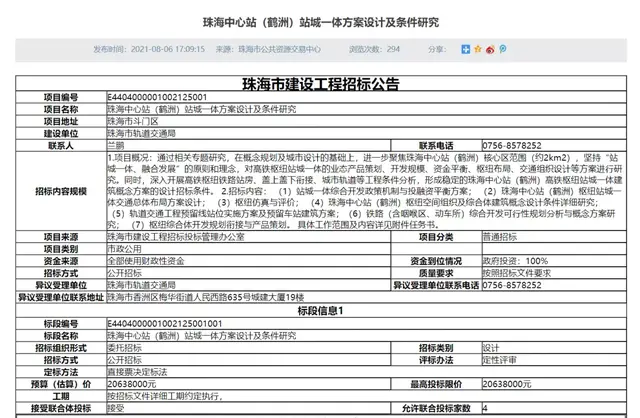Select 按照招标文件要求 value
Viewport: 640px width, 418px height.
[517, 273]
